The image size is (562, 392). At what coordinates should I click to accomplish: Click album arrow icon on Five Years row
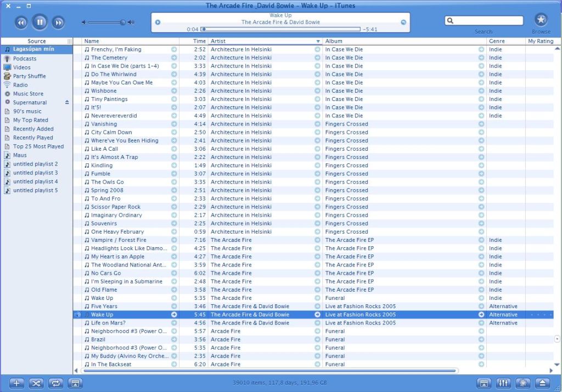coord(481,306)
